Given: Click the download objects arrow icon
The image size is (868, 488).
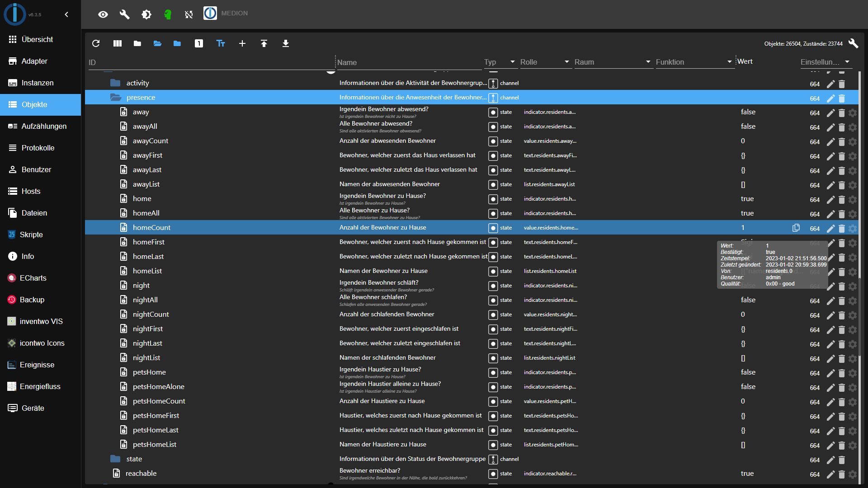Looking at the screenshot, I should click(x=286, y=43).
